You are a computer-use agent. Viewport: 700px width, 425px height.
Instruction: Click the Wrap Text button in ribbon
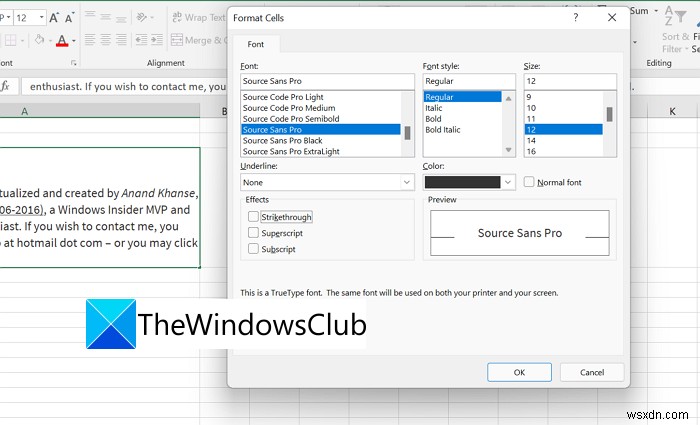[199, 17]
